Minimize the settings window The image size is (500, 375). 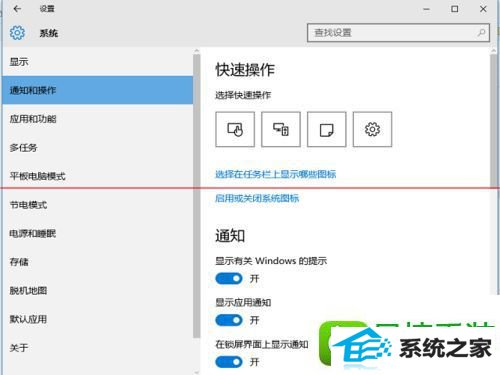click(426, 9)
